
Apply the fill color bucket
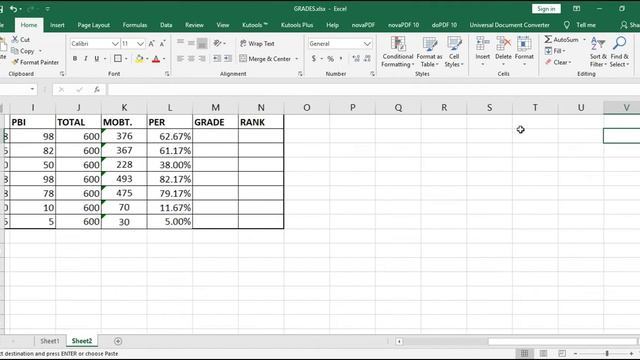click(x=139, y=59)
